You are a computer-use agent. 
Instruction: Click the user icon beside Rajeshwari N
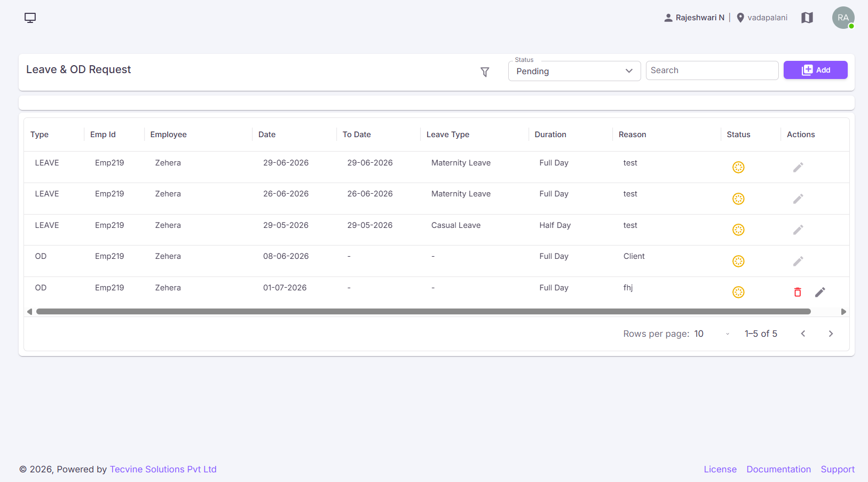point(668,18)
